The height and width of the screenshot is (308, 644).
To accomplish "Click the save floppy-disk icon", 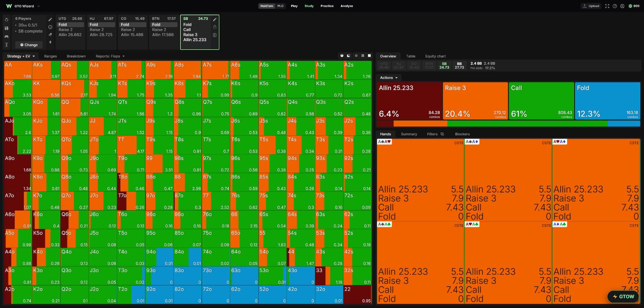I will coord(7,28).
